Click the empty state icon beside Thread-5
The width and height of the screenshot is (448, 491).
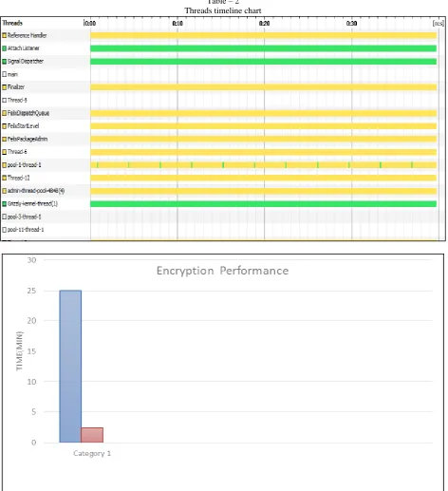(x=5, y=101)
